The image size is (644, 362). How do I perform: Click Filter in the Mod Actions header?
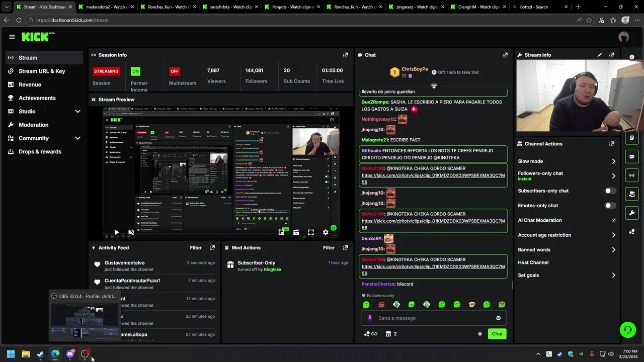[329, 247]
